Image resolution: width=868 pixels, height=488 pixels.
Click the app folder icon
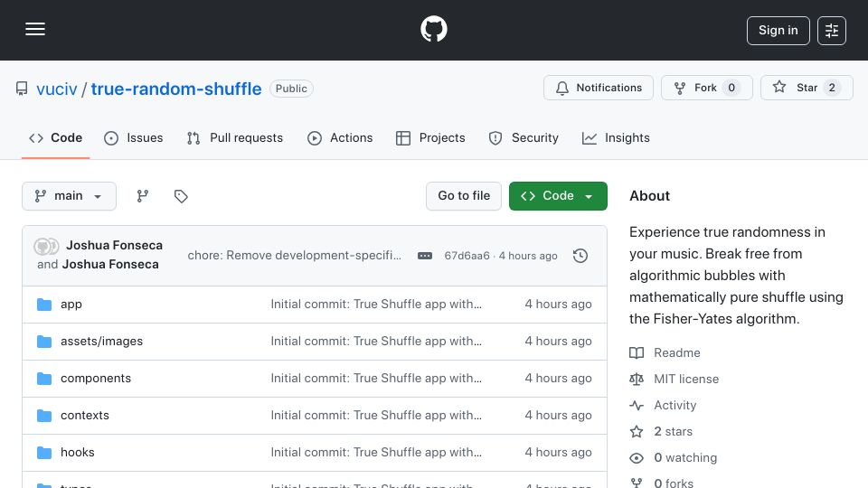[x=44, y=305]
